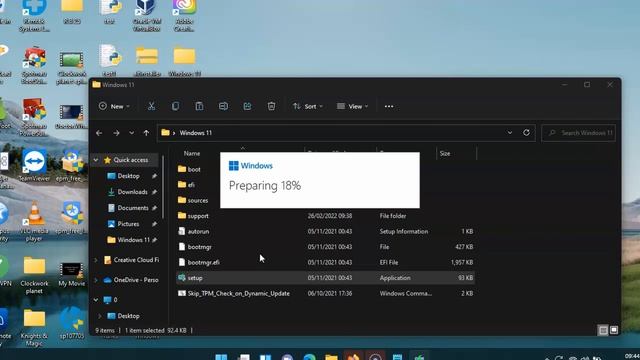Open Downloads in the sidebar

(x=132, y=192)
